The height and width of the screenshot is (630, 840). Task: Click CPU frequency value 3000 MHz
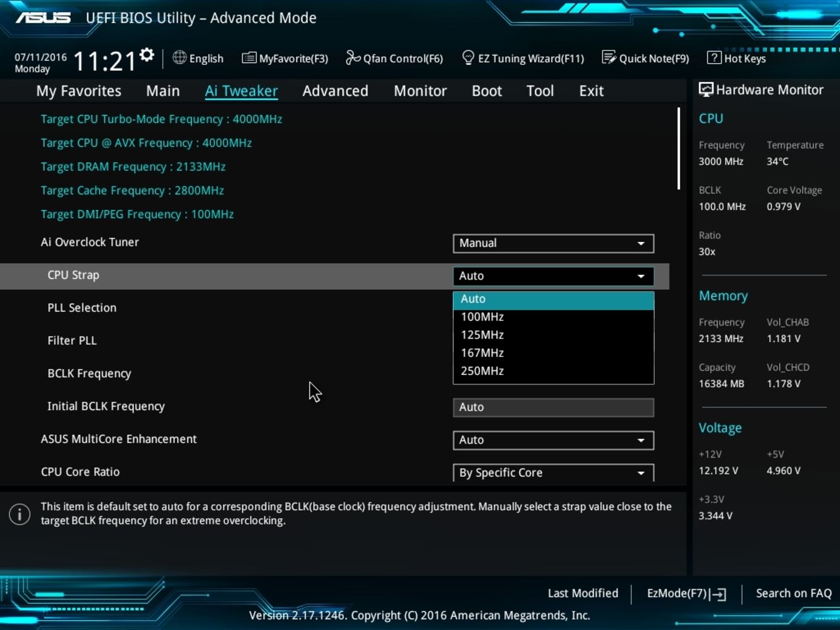[x=721, y=161]
